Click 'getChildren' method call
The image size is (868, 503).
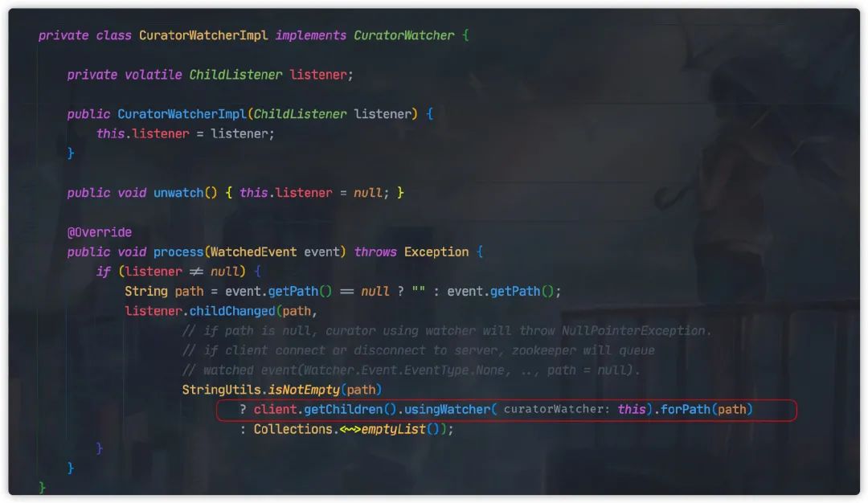(x=343, y=410)
